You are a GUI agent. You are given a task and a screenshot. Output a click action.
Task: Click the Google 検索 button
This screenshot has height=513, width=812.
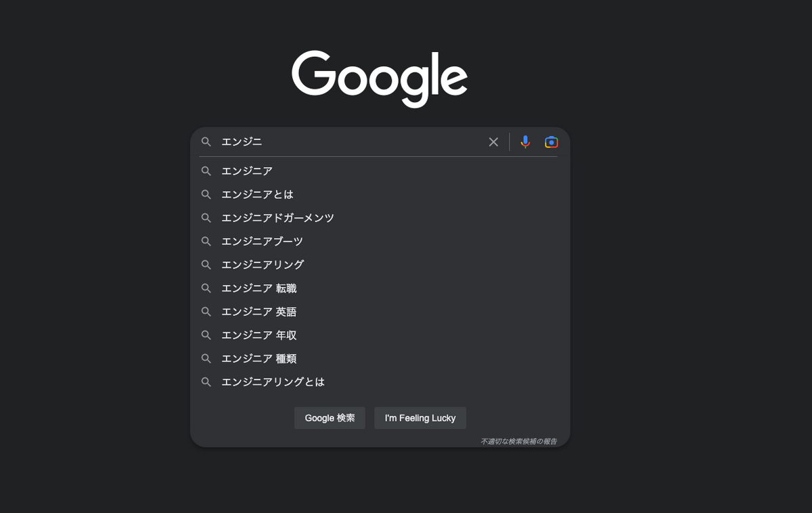[330, 418]
